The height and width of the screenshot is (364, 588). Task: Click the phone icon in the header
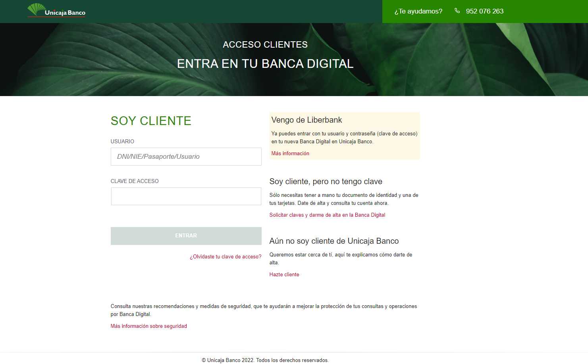click(x=457, y=11)
